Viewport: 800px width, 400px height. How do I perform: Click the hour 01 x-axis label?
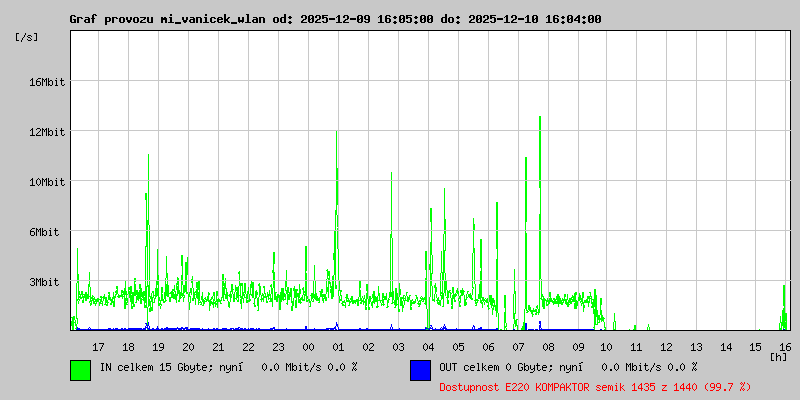tap(338, 346)
